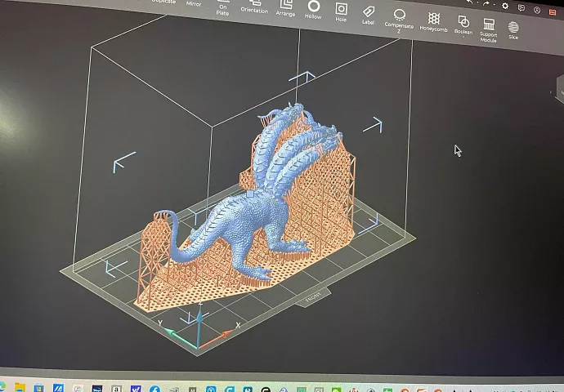Place the model On Plate
This screenshot has height=392, width=564.
(222, 8)
